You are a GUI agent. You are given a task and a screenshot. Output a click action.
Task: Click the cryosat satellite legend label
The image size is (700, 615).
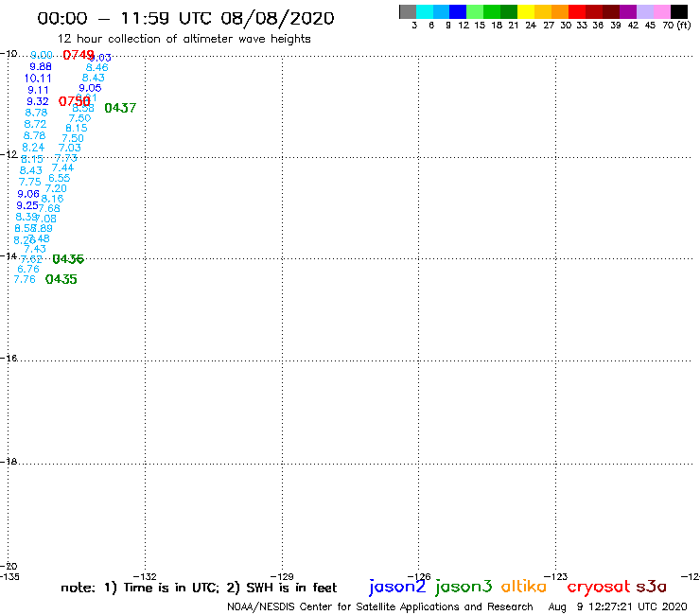pyautogui.click(x=599, y=587)
